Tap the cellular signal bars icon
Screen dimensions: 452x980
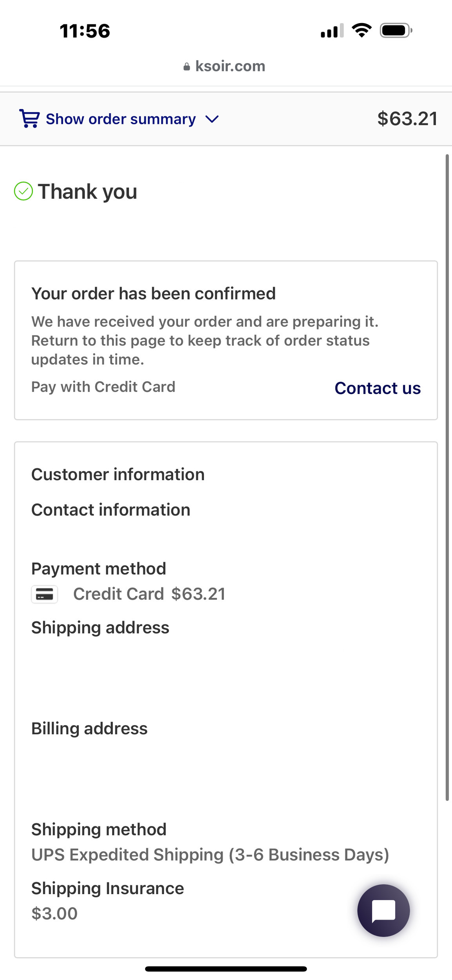tap(332, 31)
